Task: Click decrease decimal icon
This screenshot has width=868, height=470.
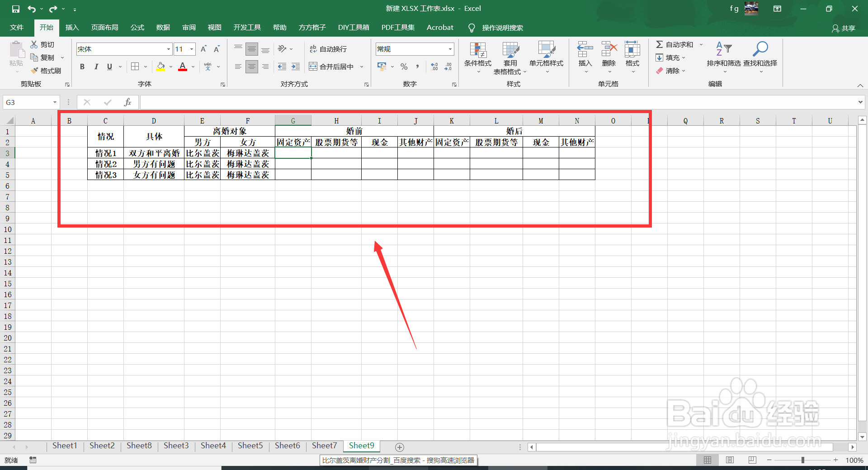Action: click(448, 66)
